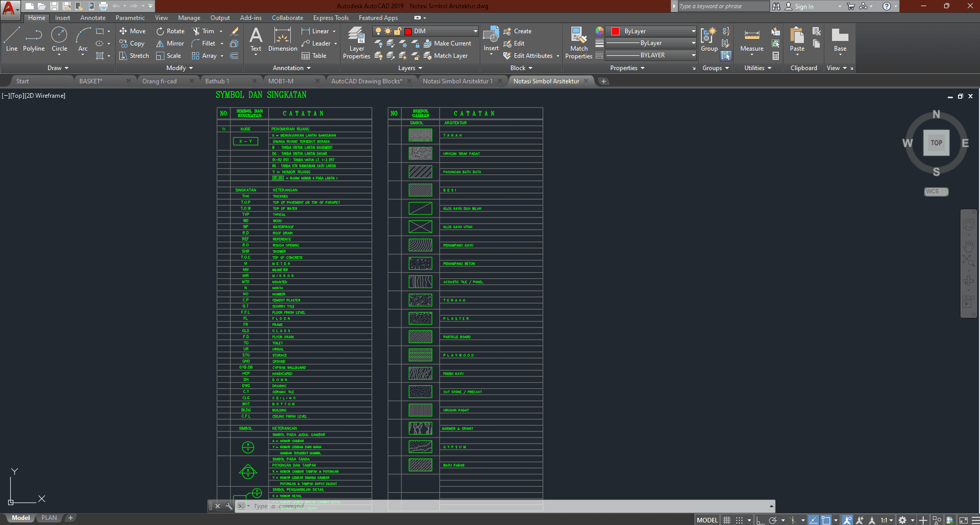
Task: Expand the Draw panel flyout
Action: (58, 68)
